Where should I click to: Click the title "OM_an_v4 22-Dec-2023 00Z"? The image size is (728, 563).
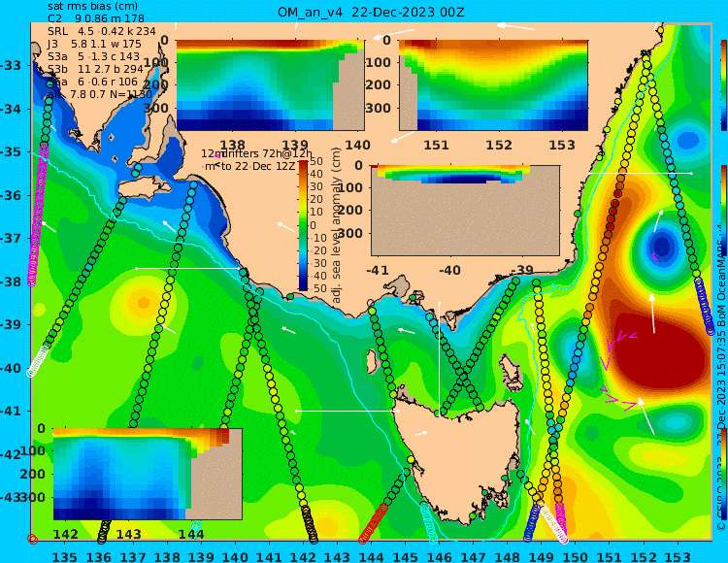[371, 13]
